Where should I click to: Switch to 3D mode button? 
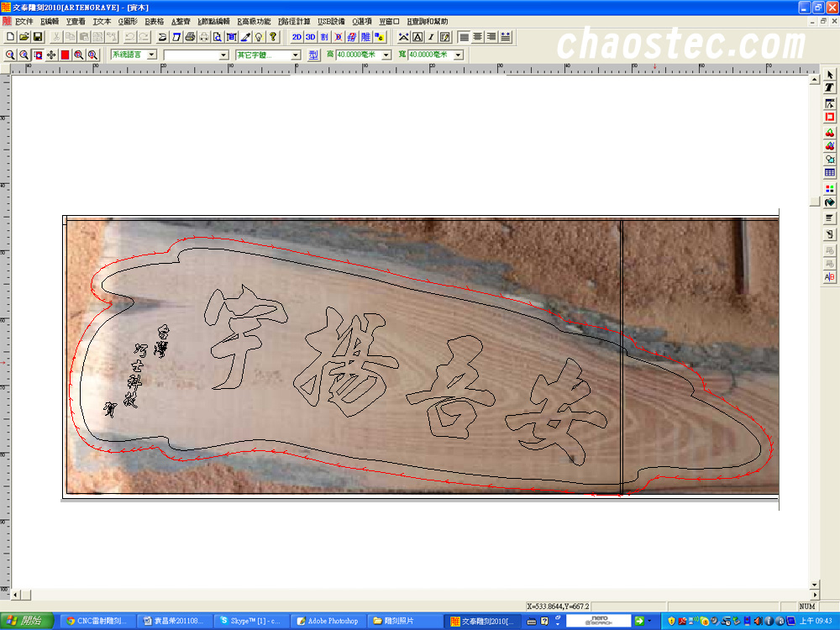pos(310,37)
